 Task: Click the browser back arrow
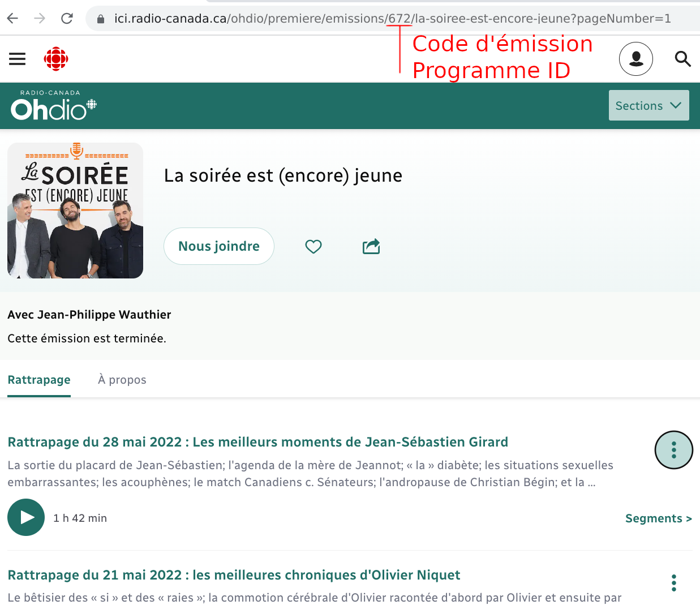click(12, 19)
